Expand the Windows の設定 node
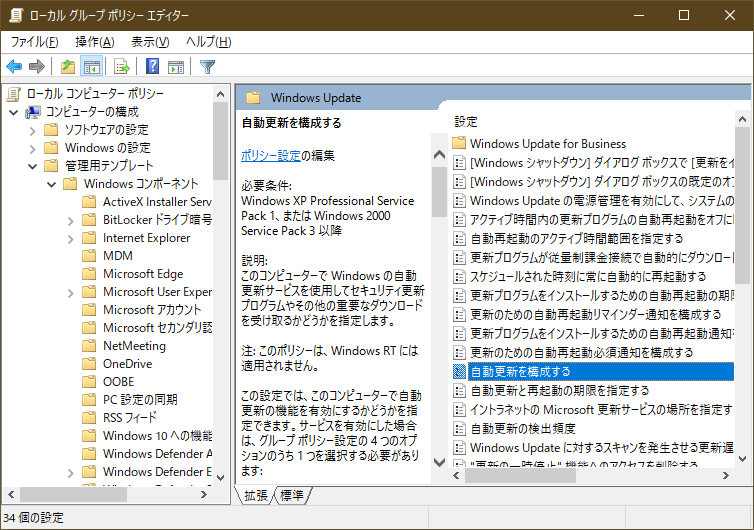 click(33, 149)
